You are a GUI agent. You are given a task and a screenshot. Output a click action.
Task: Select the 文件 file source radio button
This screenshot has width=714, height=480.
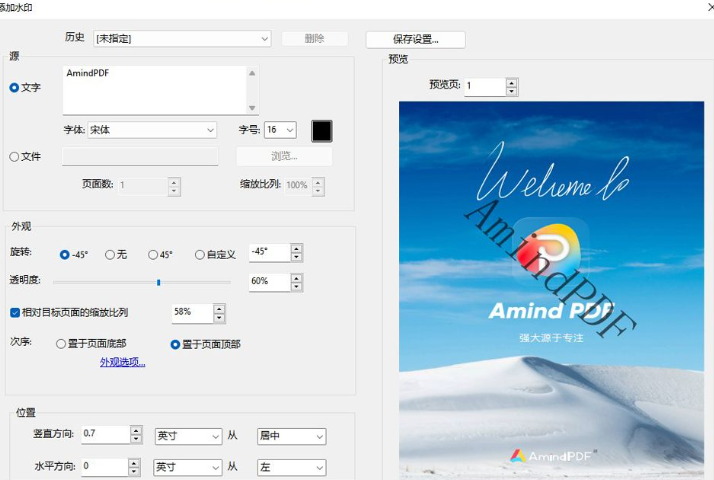pos(14,157)
